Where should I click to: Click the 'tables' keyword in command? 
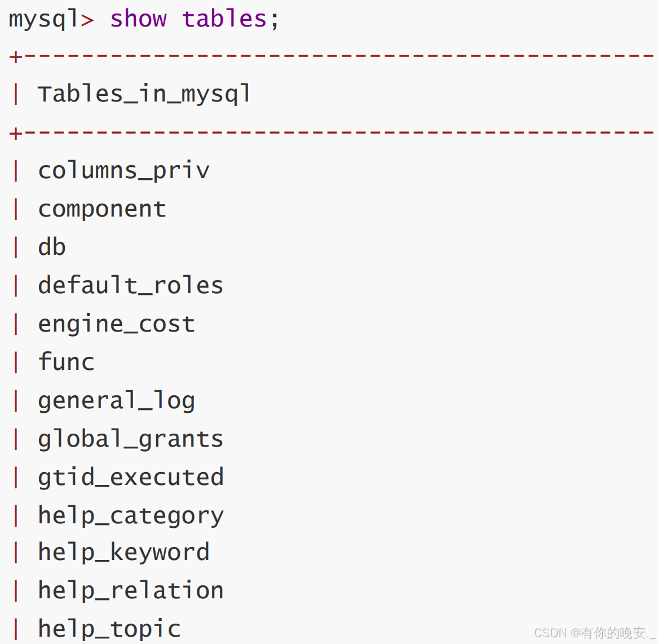tap(224, 19)
